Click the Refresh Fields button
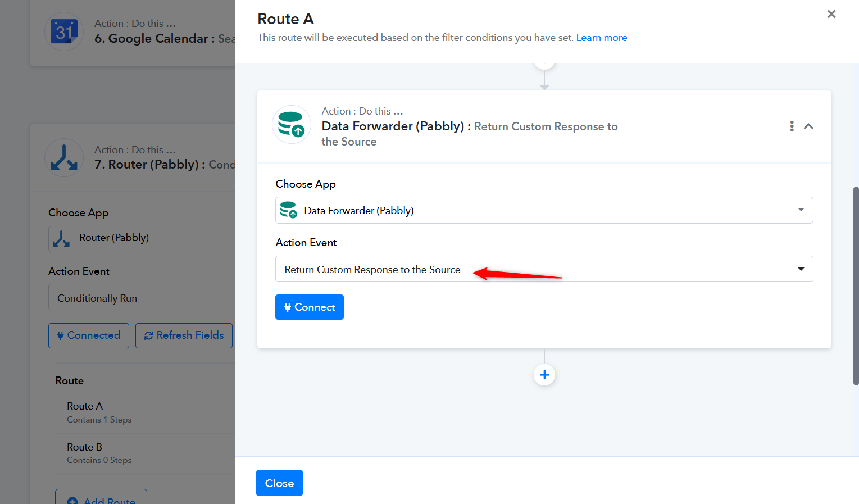Viewport: 859px width, 504px height. (x=184, y=335)
